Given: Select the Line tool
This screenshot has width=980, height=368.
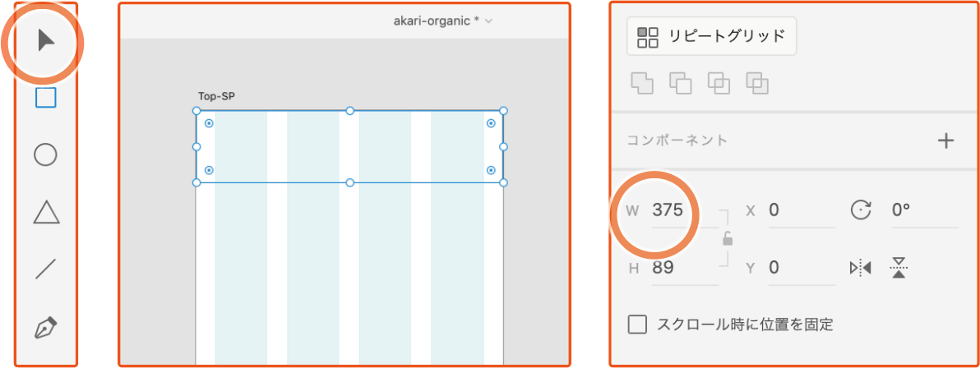Looking at the screenshot, I should pyautogui.click(x=45, y=269).
